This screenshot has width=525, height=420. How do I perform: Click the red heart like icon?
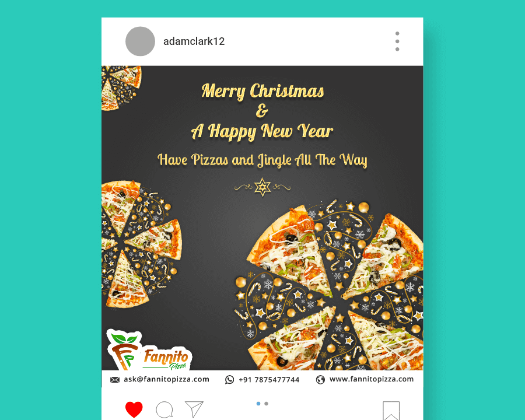point(134,409)
